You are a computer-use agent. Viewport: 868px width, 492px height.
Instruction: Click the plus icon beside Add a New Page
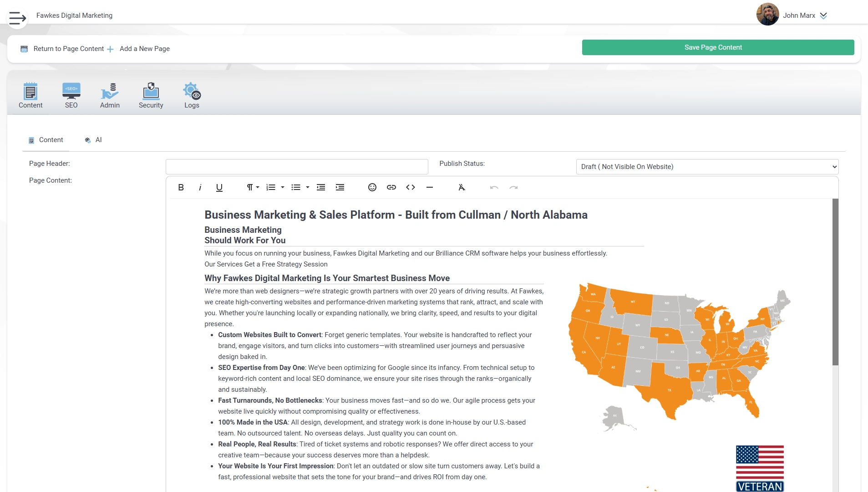pos(110,49)
